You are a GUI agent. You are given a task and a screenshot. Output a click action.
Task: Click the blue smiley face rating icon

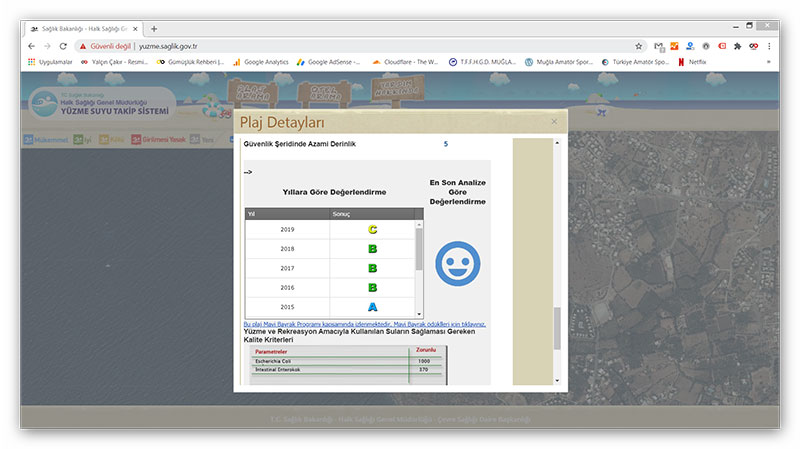coord(457,263)
